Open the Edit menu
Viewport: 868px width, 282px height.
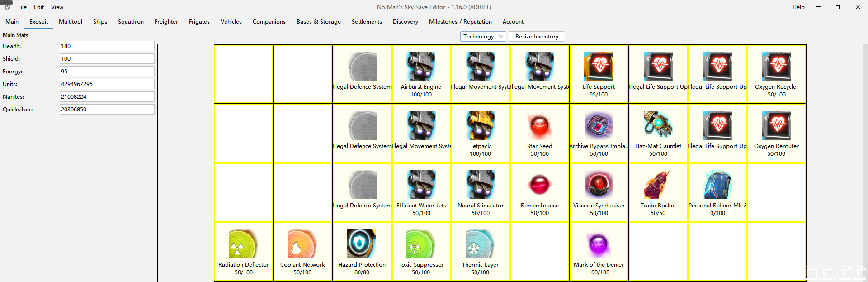(x=39, y=7)
